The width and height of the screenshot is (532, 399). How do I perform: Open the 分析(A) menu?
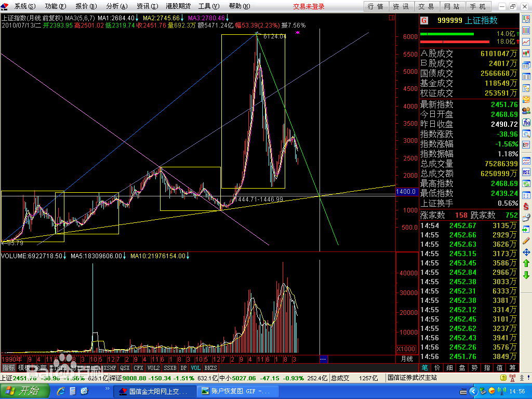[x=117, y=6]
